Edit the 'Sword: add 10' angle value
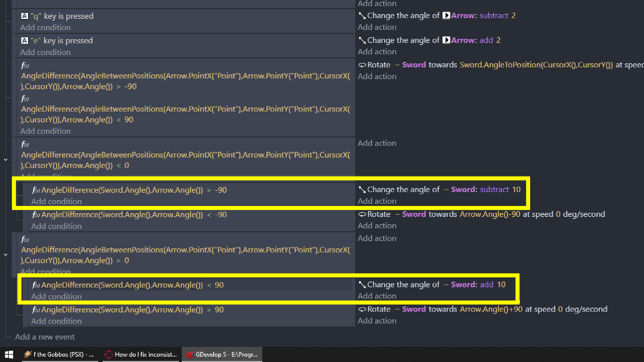The height and width of the screenshot is (362, 644). coord(501,285)
